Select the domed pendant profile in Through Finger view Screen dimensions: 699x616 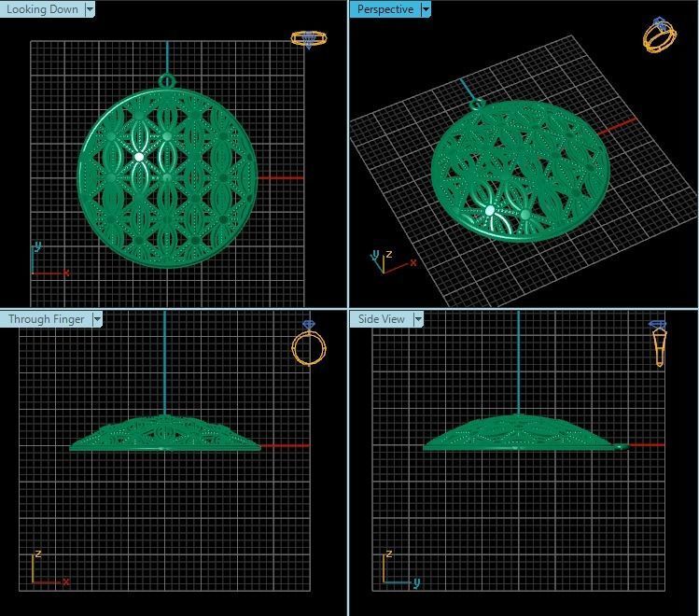pyautogui.click(x=165, y=433)
